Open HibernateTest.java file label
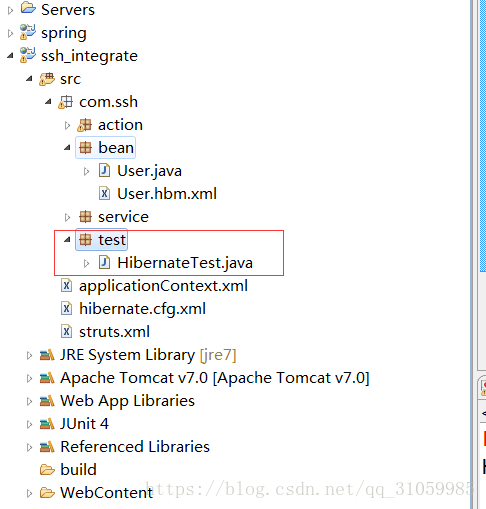This screenshot has height=509, width=486. click(185, 263)
